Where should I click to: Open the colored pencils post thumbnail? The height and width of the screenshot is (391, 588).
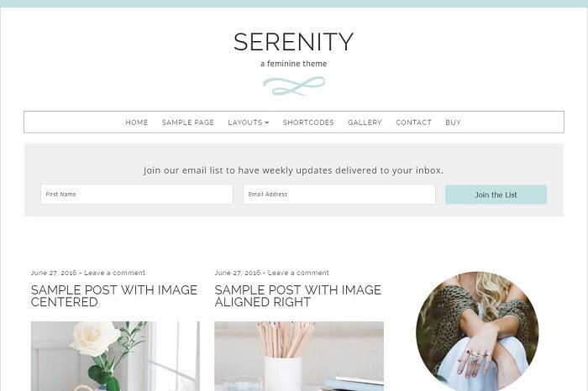(299, 356)
